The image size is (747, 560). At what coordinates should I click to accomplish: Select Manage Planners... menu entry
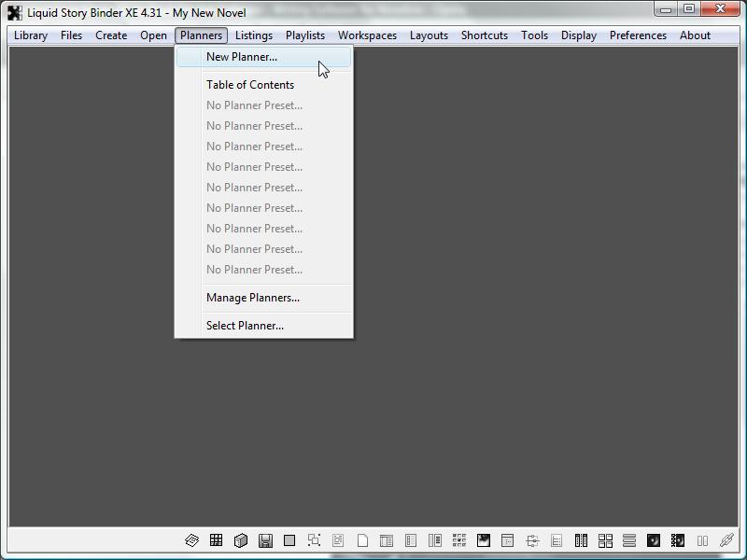pos(253,298)
